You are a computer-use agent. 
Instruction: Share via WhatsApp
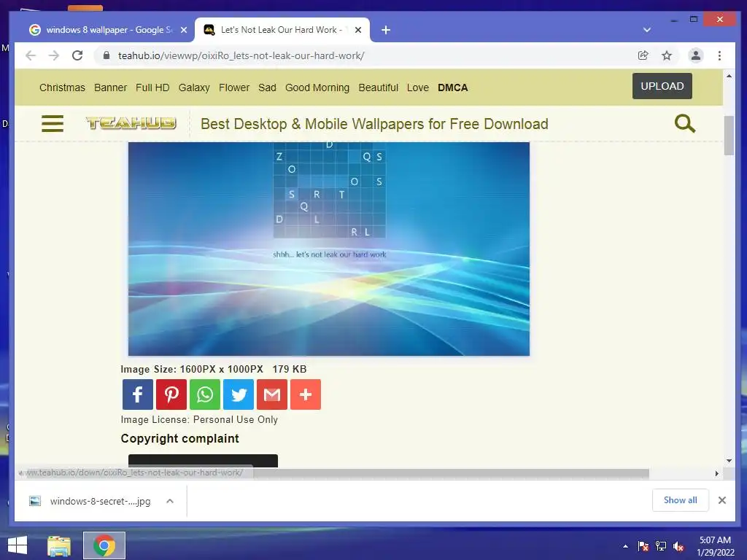coord(205,394)
